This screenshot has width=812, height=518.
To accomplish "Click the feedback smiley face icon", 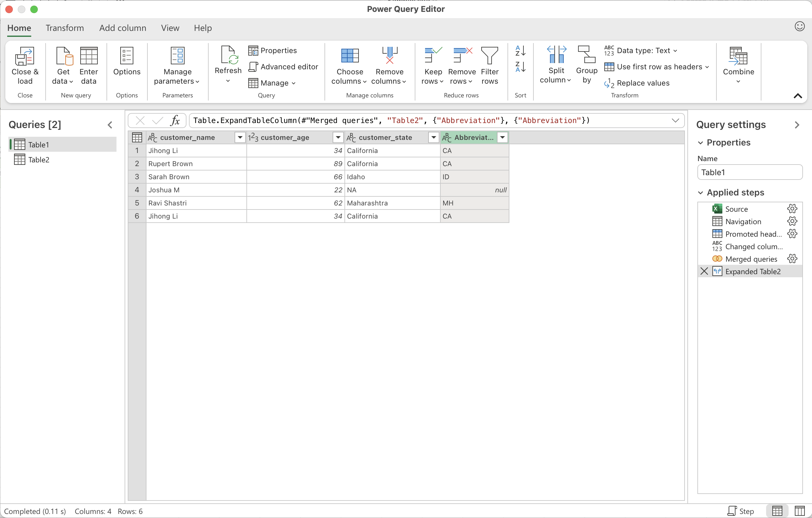I will 800,27.
